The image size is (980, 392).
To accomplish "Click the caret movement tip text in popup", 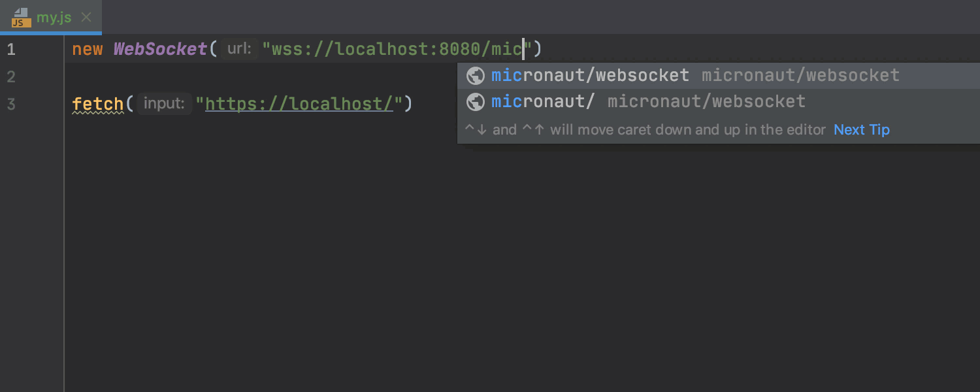I will [645, 129].
